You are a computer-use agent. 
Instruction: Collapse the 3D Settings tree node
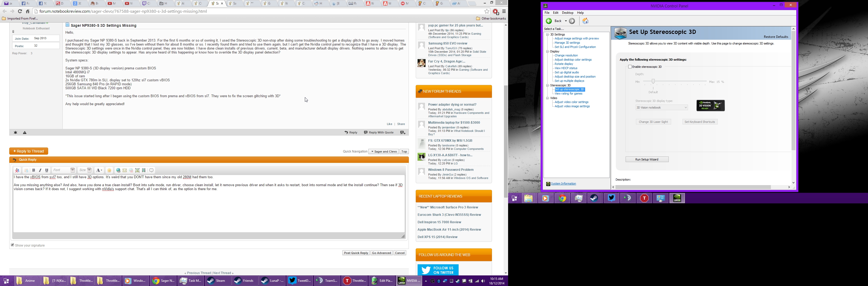click(548, 34)
